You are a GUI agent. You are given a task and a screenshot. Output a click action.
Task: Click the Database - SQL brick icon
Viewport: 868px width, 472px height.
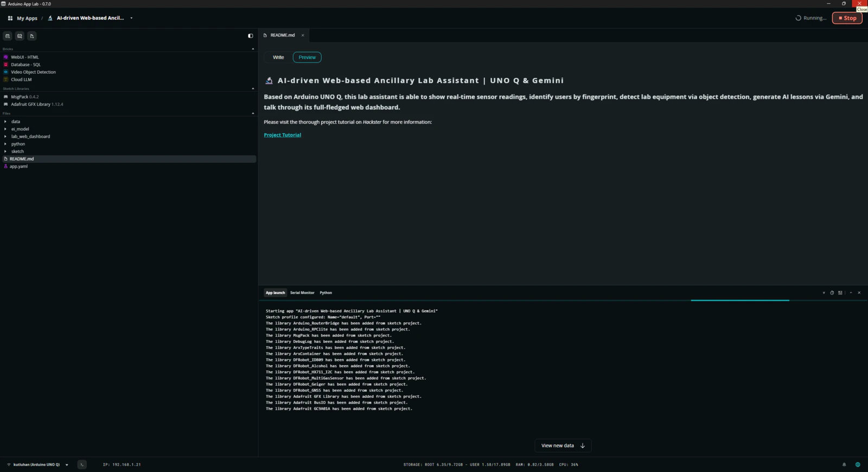click(x=6, y=65)
